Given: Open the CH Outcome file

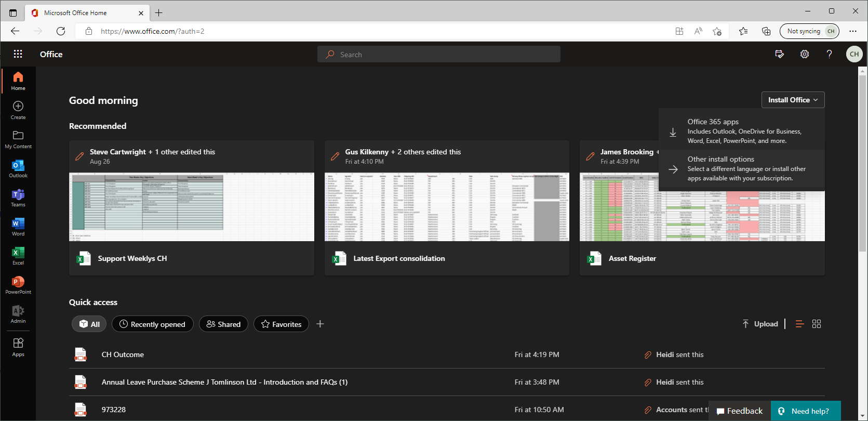Looking at the screenshot, I should pos(123,354).
